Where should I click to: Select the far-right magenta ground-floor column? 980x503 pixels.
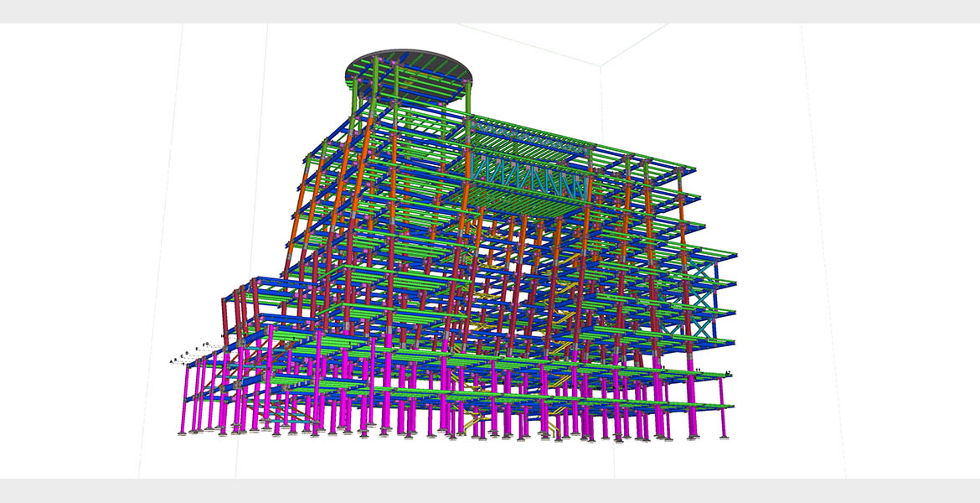click(724, 409)
